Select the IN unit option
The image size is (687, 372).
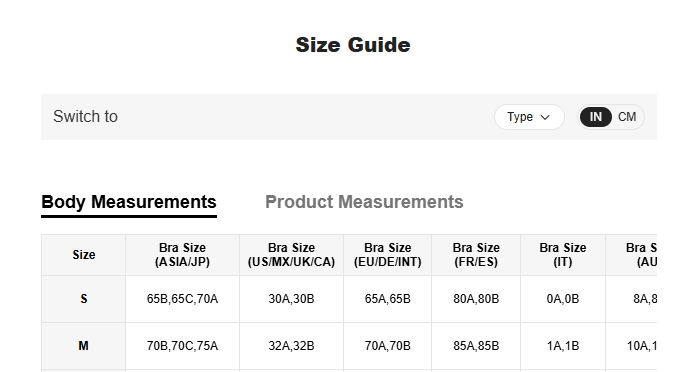595,117
